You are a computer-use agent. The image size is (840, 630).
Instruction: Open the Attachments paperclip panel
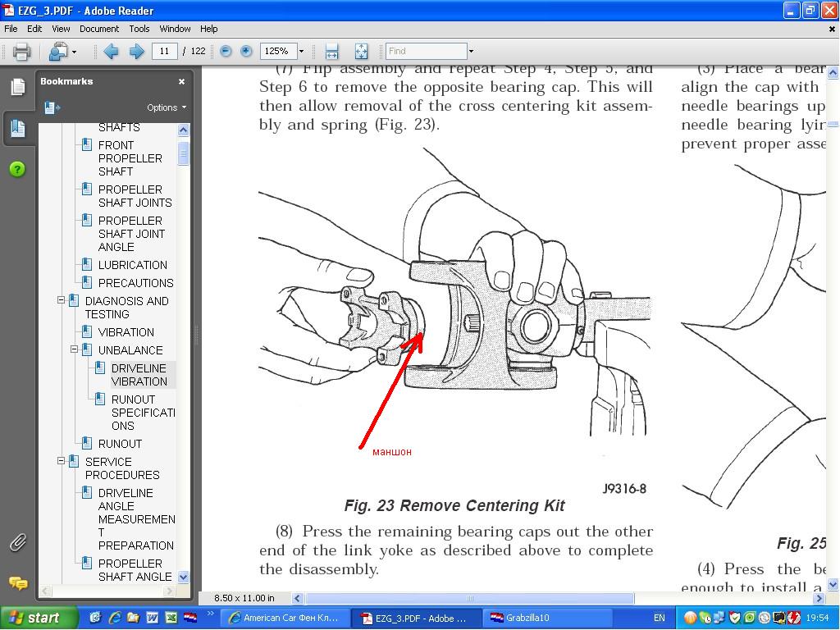tap(17, 542)
